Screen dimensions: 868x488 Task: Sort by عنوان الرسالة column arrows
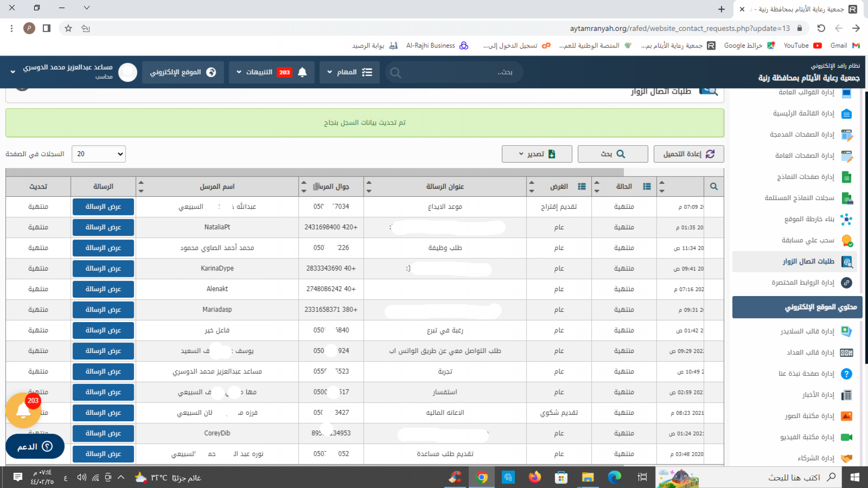pyautogui.click(x=369, y=186)
